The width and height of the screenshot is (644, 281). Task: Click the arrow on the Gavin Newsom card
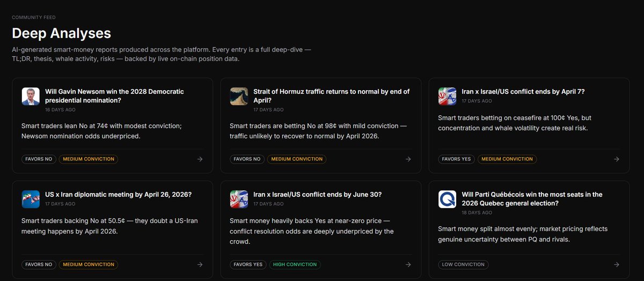pyautogui.click(x=200, y=159)
